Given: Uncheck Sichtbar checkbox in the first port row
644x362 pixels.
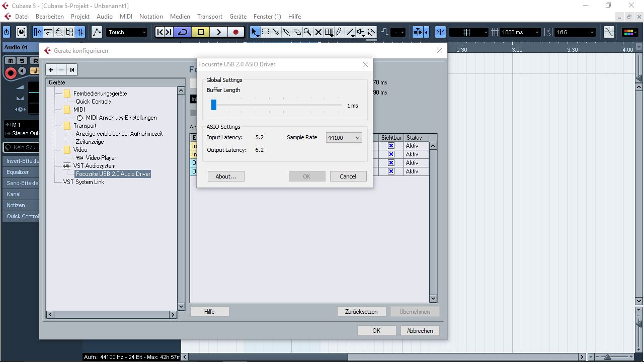Looking at the screenshot, I should pyautogui.click(x=391, y=146).
